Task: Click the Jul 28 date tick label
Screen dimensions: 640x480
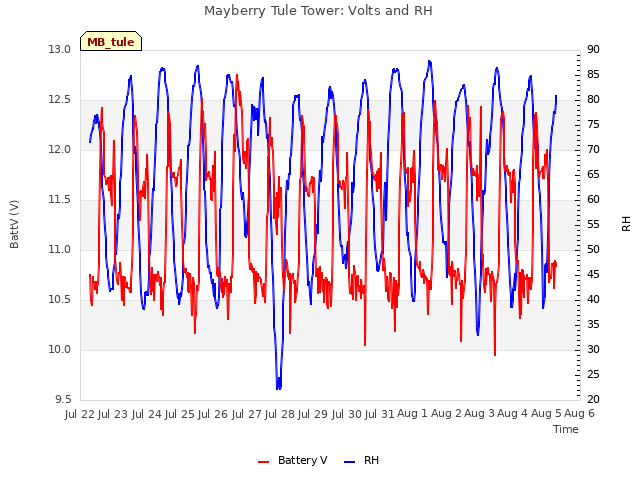Action: pos(280,414)
